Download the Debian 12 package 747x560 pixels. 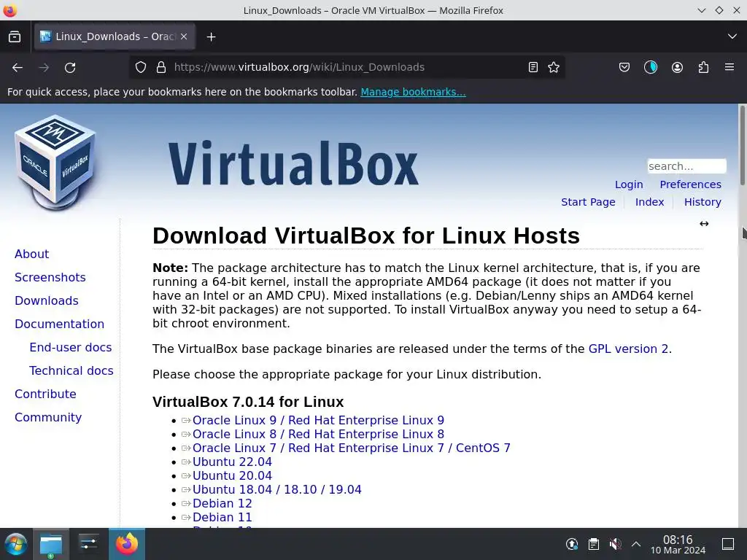[x=222, y=503]
